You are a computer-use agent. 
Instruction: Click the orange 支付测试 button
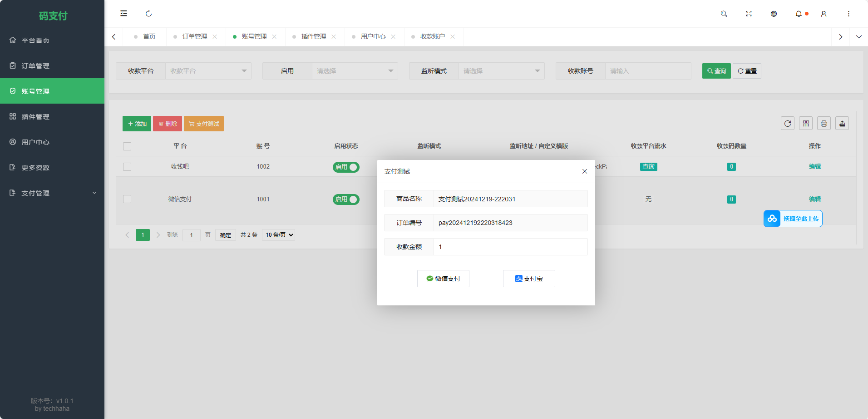204,124
